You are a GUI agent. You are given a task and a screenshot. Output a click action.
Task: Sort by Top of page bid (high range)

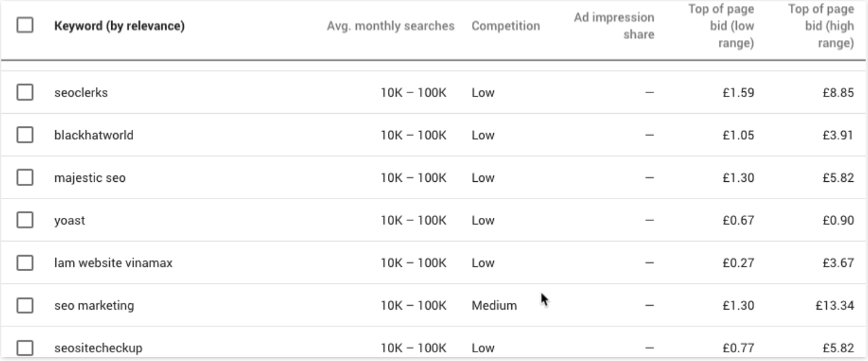point(820,27)
